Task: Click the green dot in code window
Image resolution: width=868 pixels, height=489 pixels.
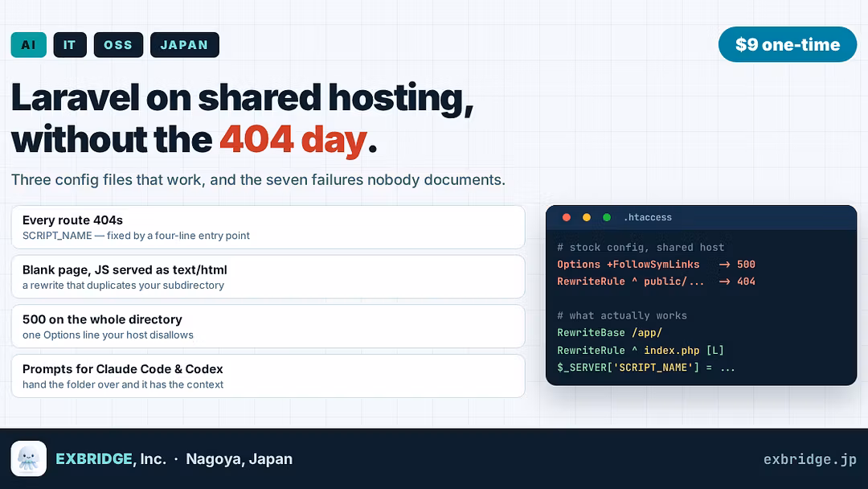Action: pyautogui.click(x=607, y=217)
